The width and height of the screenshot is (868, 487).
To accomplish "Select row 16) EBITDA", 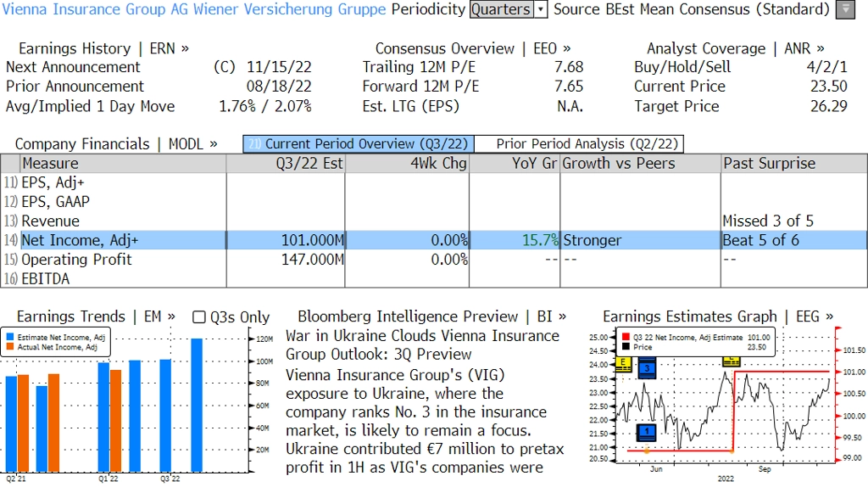I will [x=434, y=278].
